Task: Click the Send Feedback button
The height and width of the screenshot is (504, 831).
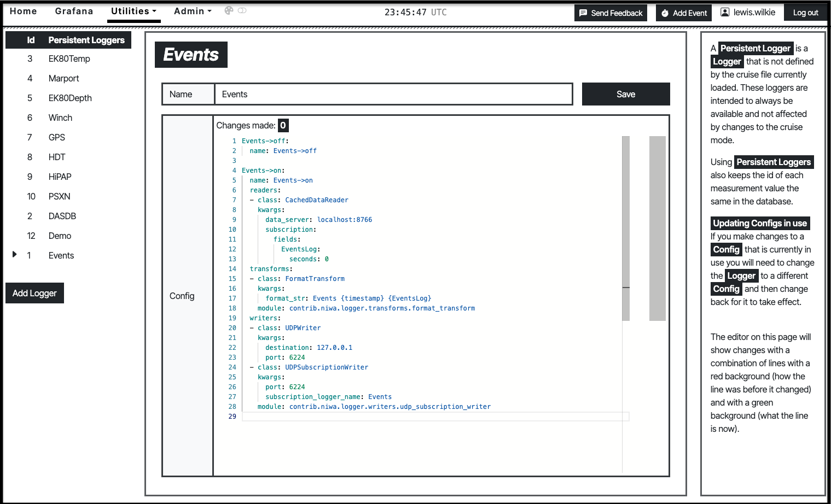Action: click(611, 13)
